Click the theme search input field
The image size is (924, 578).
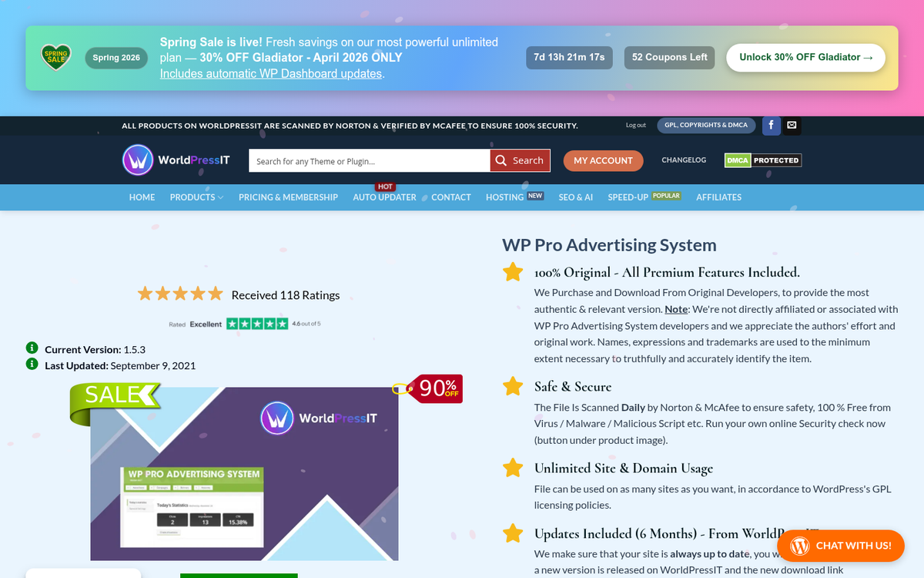(362, 160)
